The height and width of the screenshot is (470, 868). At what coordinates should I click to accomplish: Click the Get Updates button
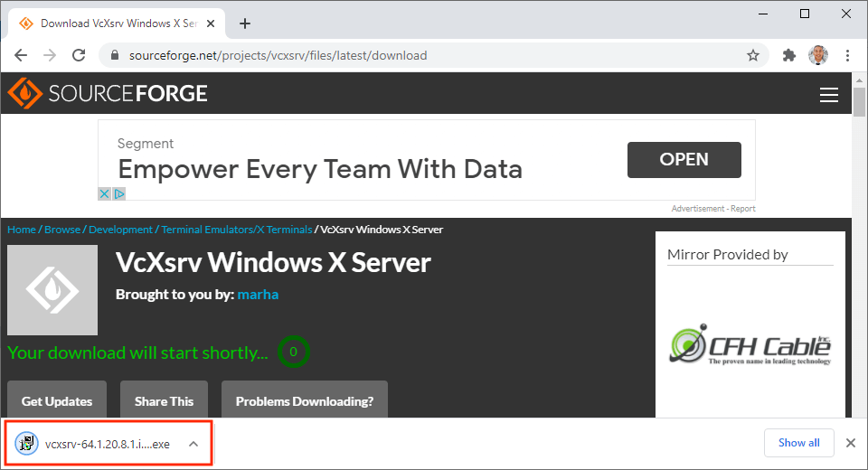(x=57, y=400)
